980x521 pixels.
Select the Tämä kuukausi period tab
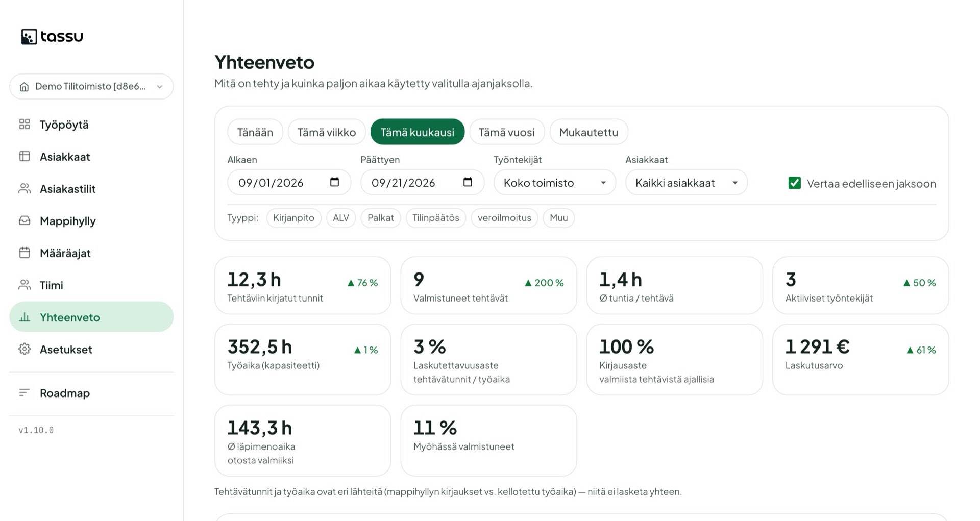click(418, 132)
